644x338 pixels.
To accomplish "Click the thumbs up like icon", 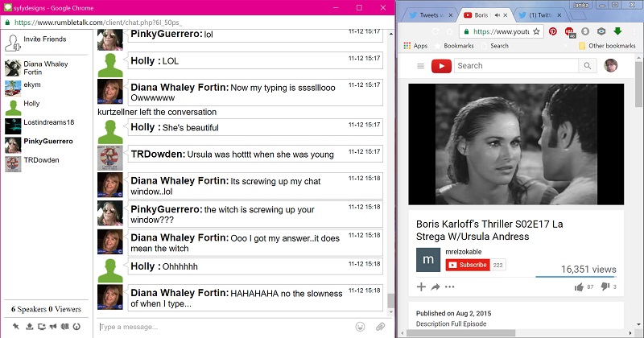I will [579, 286].
